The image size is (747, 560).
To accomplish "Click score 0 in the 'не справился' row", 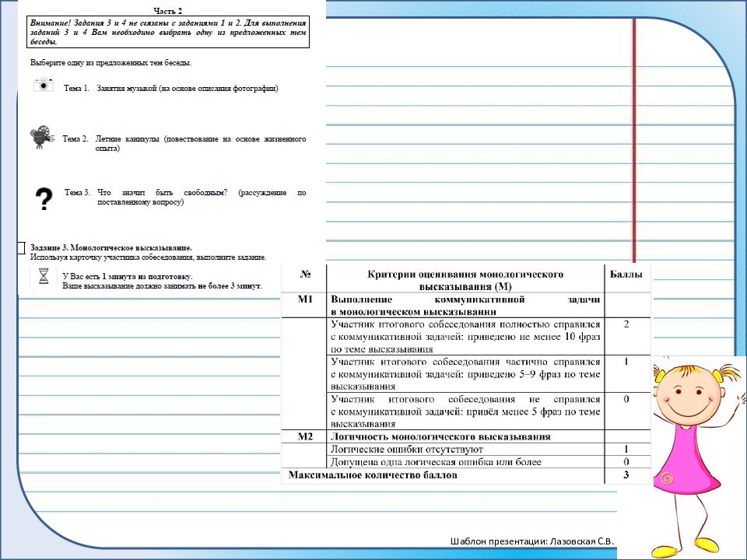I will click(x=626, y=399).
